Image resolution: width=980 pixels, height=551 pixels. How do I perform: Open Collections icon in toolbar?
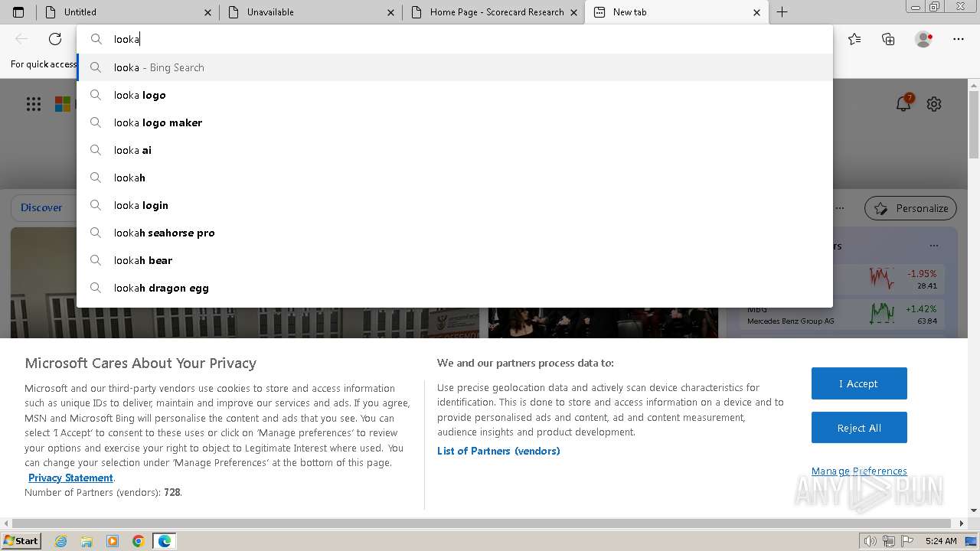[888, 39]
